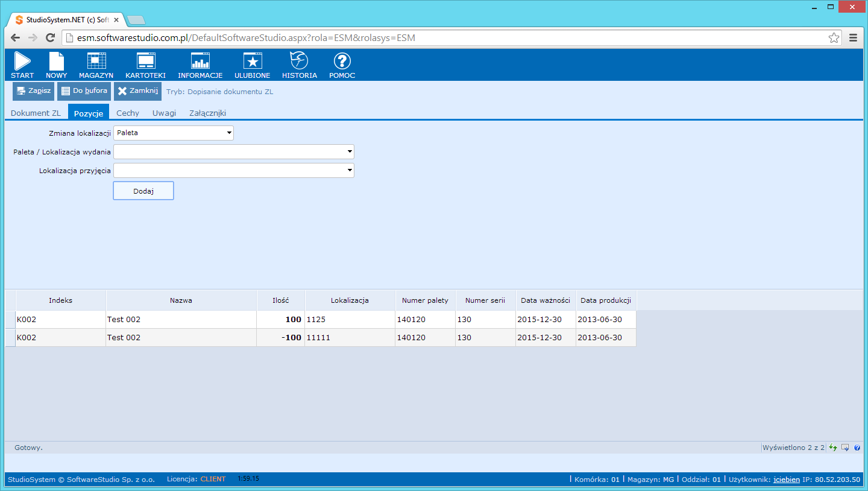Sort by the Lokalizacja column header
868x491 pixels.
pyautogui.click(x=350, y=300)
